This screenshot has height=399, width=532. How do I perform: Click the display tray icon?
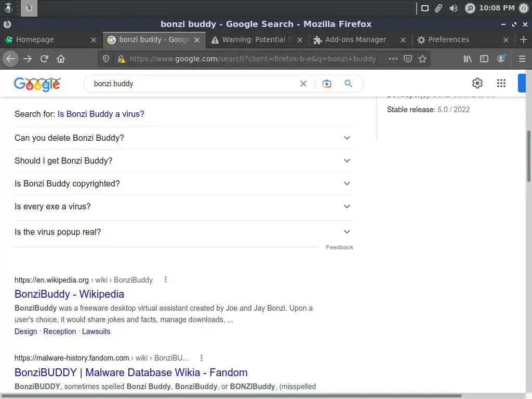point(425,8)
